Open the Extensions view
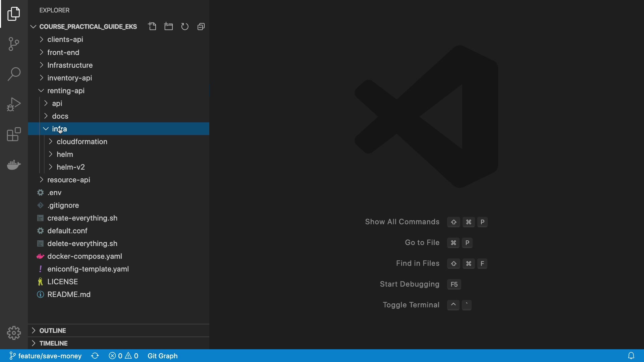 (x=14, y=134)
